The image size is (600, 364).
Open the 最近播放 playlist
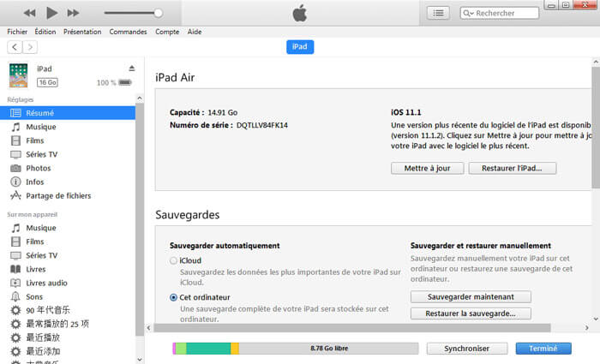68,337
